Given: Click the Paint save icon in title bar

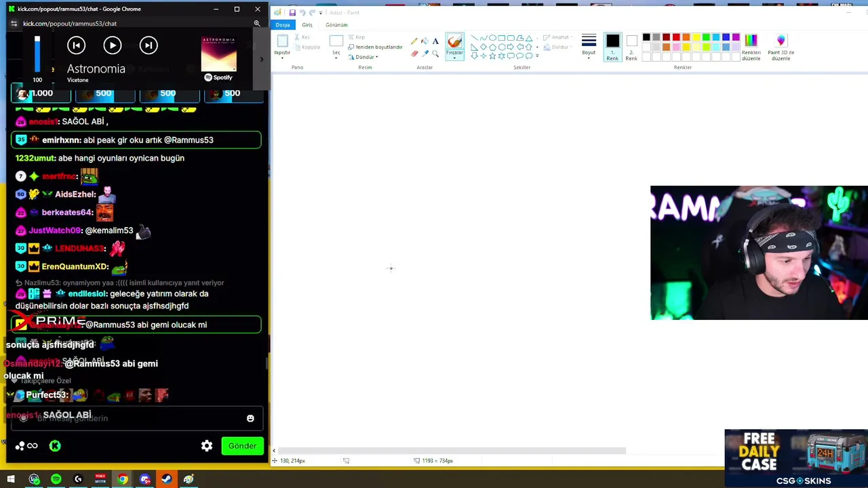Looking at the screenshot, I should [x=292, y=12].
